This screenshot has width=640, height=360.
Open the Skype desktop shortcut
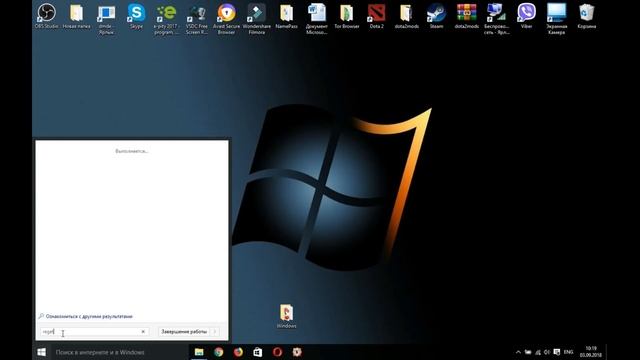click(136, 16)
